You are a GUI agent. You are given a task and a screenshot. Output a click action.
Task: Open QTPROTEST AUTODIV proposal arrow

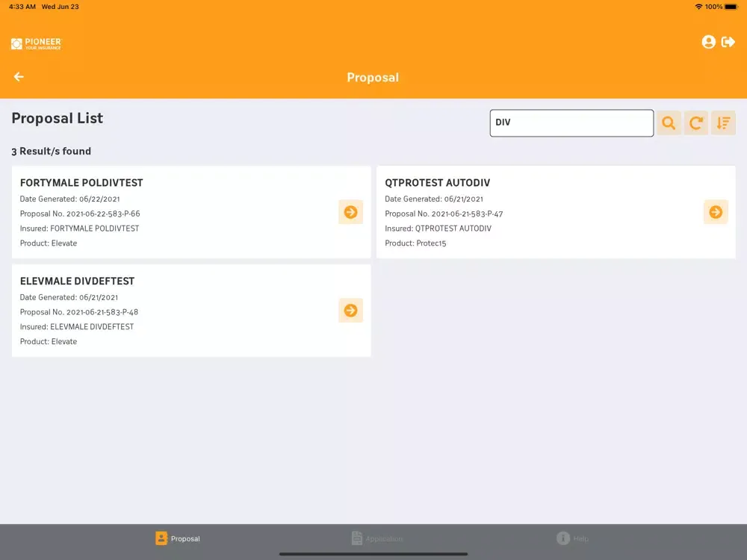716,212
